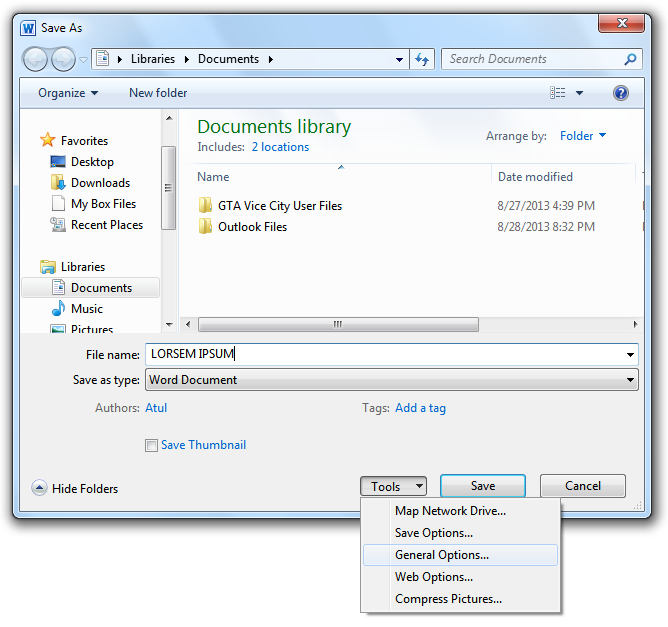The image size is (668, 627).
Task: Click Hide Folders text
Action: [x=85, y=489]
